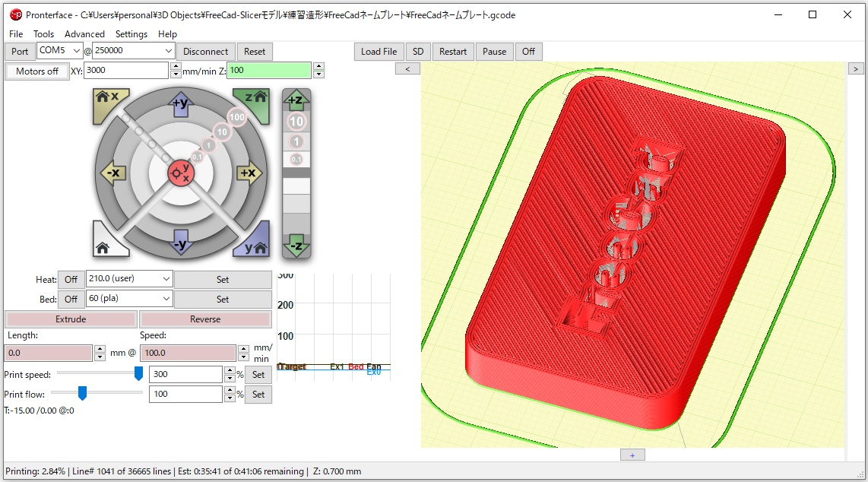Click the Print speed slider handle
The width and height of the screenshot is (868, 482).
point(138,373)
